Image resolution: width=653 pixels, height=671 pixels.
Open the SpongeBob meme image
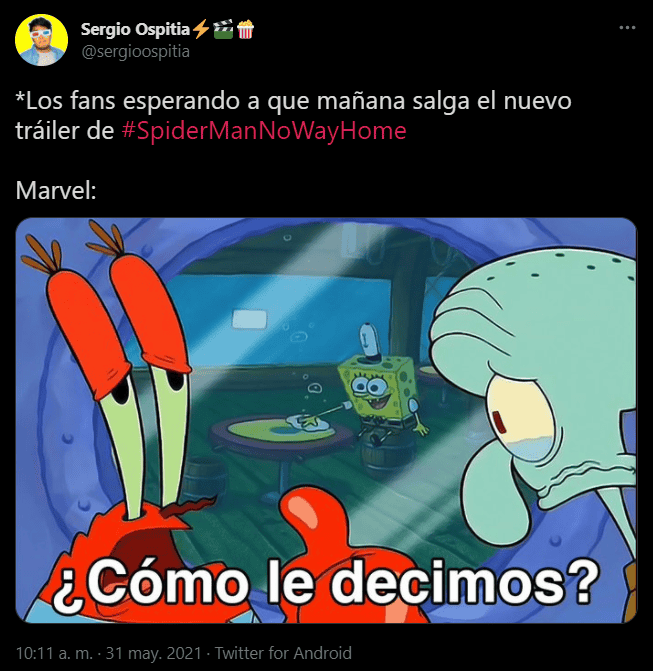(326, 420)
